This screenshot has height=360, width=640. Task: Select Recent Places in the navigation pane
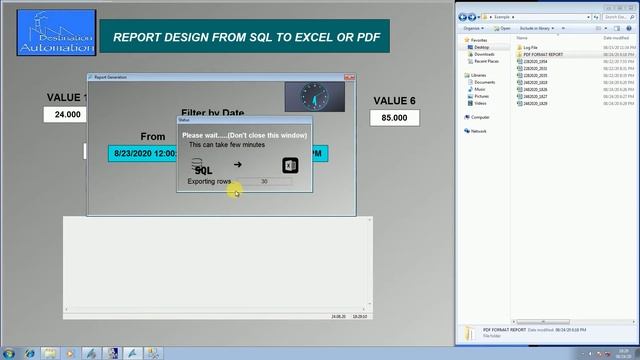[486, 61]
